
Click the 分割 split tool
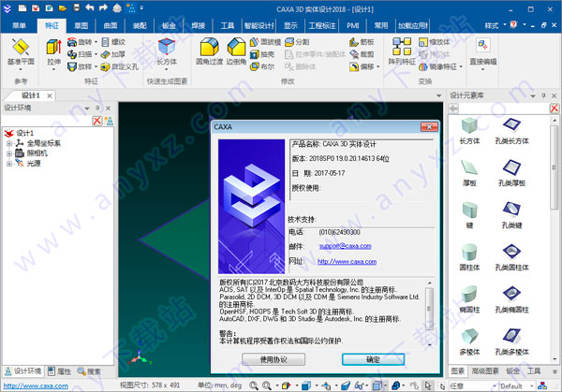tap(297, 42)
